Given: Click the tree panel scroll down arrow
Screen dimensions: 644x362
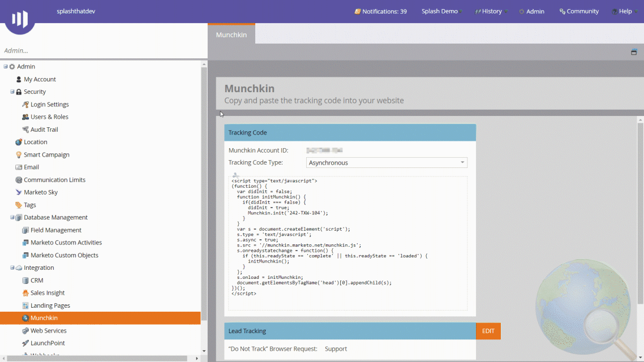Looking at the screenshot, I should click(x=204, y=351).
